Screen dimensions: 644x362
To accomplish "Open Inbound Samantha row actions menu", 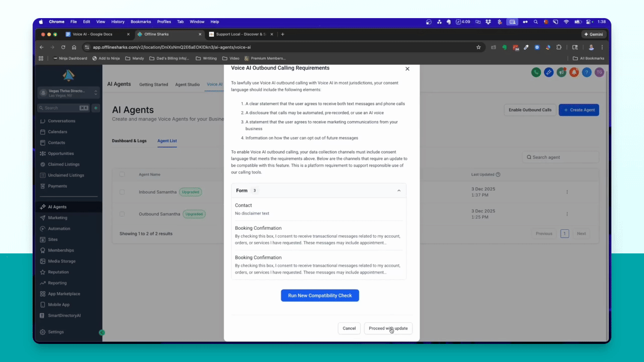I will 567,192.
